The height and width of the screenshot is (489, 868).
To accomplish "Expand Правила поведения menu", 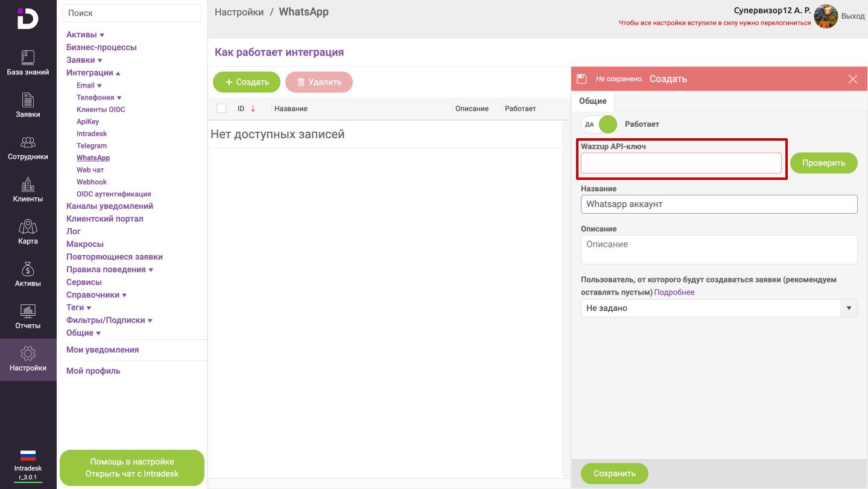I will (110, 269).
